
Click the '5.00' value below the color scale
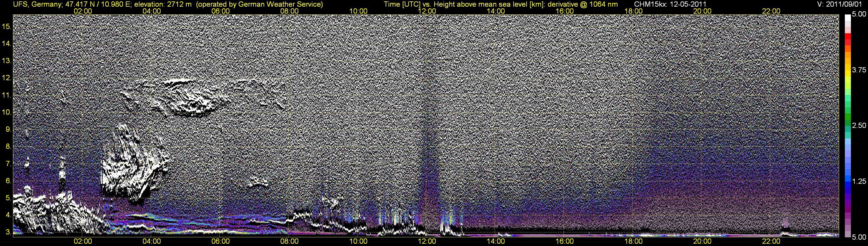tap(859, 237)
